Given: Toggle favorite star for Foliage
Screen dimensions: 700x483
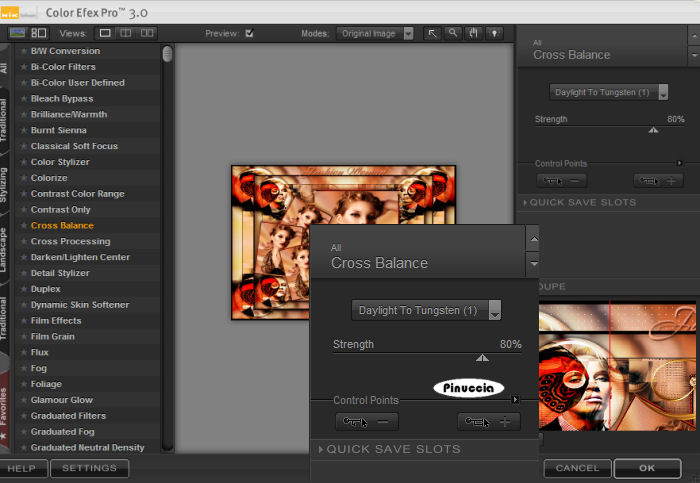Looking at the screenshot, I should click(24, 384).
